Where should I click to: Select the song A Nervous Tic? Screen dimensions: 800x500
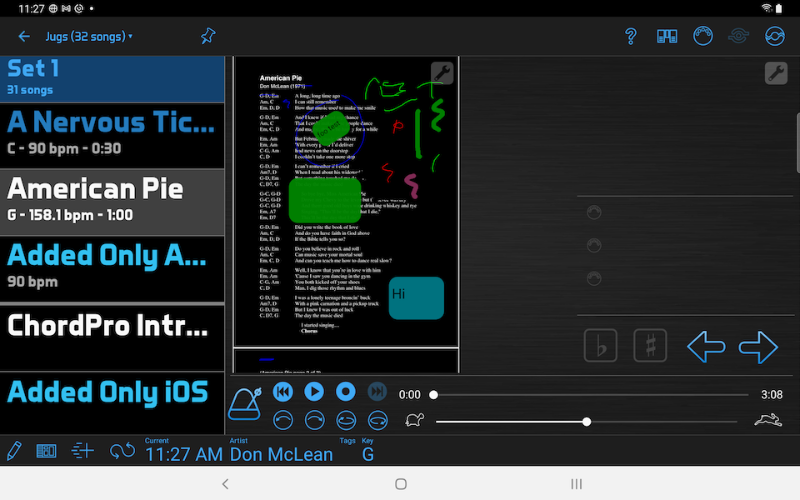point(111,131)
